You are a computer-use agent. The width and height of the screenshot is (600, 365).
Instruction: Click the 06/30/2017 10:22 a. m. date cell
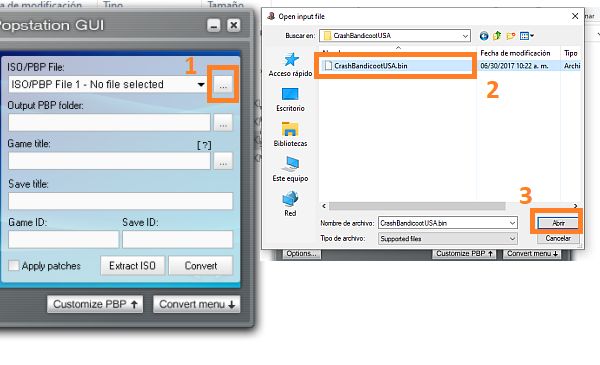pyautogui.click(x=514, y=66)
